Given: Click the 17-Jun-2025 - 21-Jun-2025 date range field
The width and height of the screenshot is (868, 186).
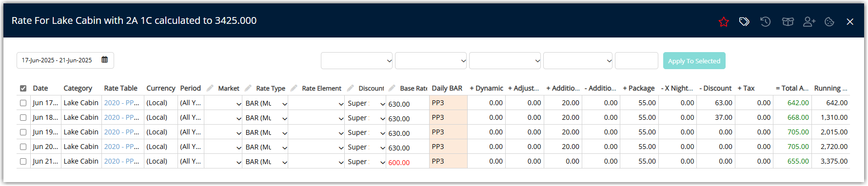Looking at the screenshot, I should 65,60.
